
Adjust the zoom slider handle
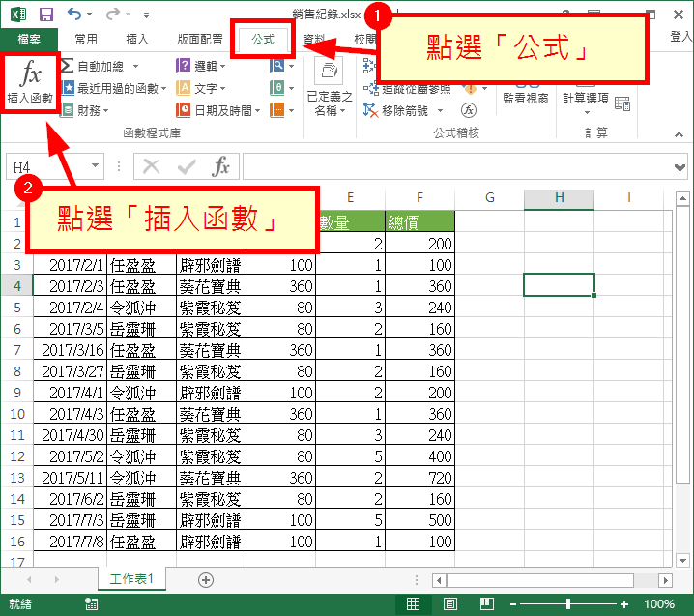pyautogui.click(x=568, y=603)
